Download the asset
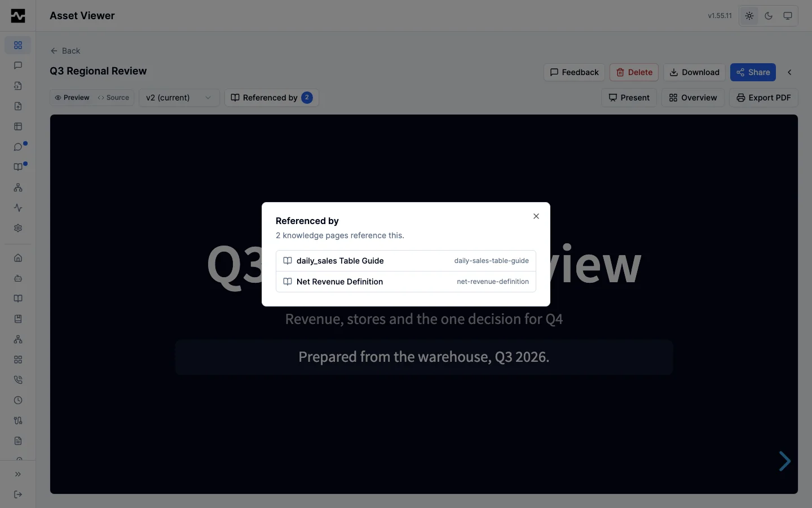Screen dimensions: 812x508 694,72
